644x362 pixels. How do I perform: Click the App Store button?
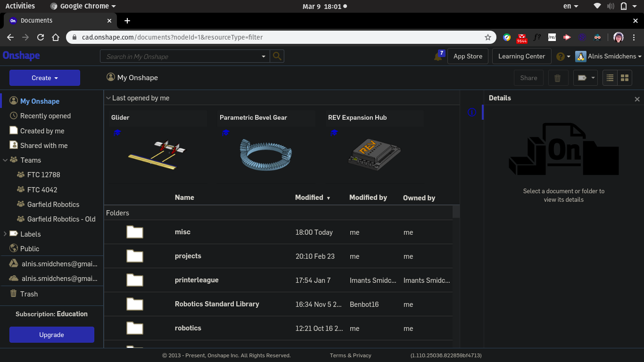[x=468, y=56]
